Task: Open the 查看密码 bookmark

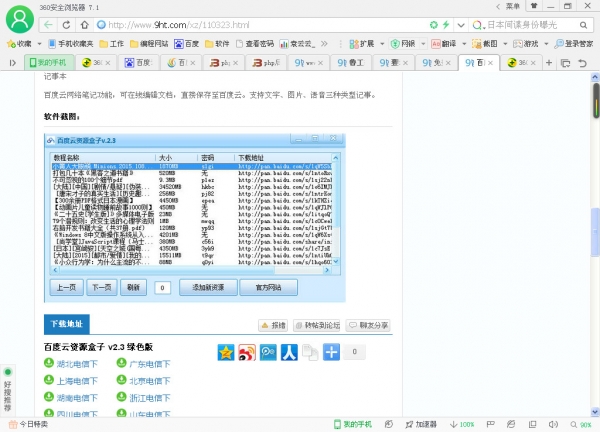Action: (254, 44)
